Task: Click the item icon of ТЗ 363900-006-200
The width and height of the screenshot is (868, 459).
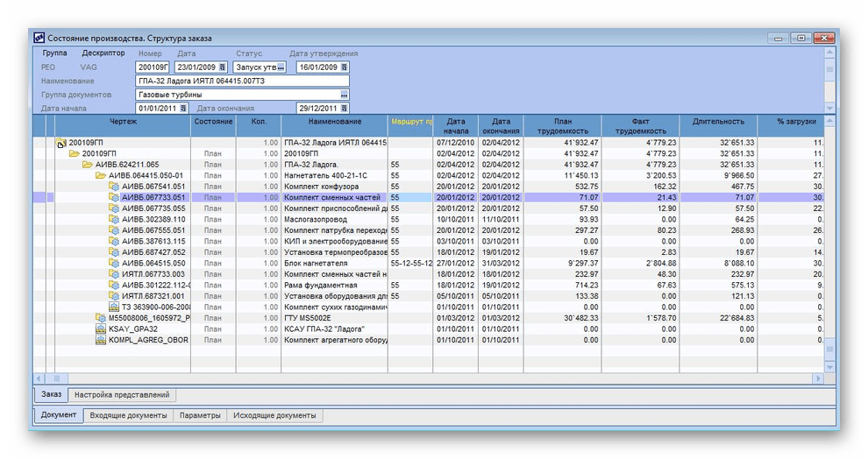Action: point(114,307)
